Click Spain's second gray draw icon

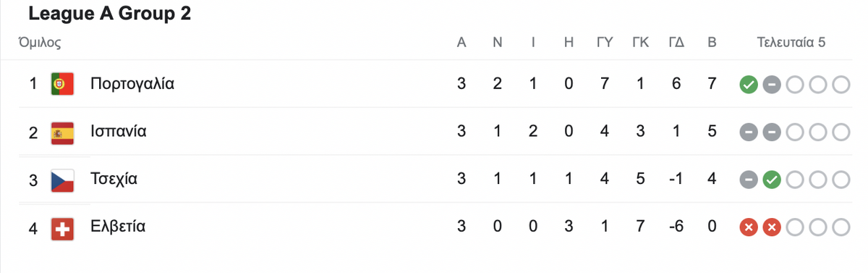pos(771,133)
